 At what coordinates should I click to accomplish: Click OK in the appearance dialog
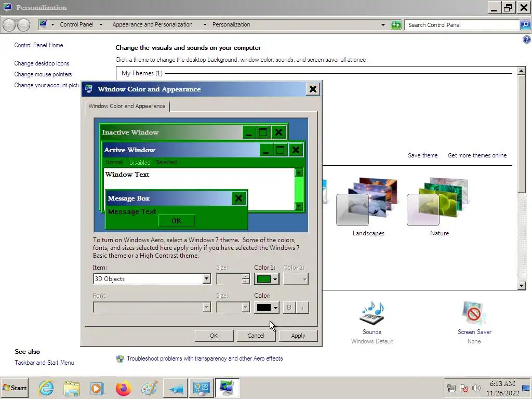(x=214, y=336)
